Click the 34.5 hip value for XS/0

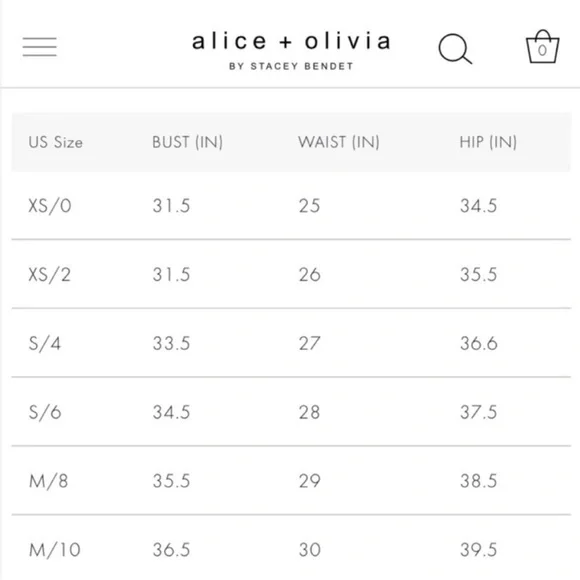pos(478,206)
